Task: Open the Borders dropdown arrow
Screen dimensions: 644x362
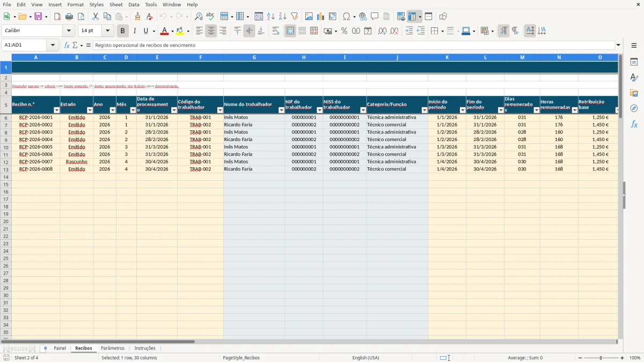Action: (x=442, y=31)
